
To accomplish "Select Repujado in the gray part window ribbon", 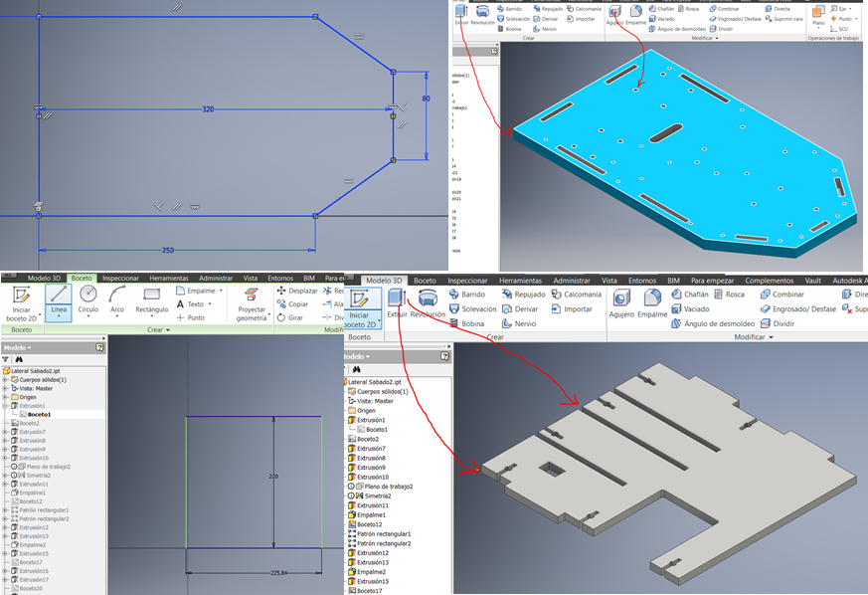I will coord(524,295).
